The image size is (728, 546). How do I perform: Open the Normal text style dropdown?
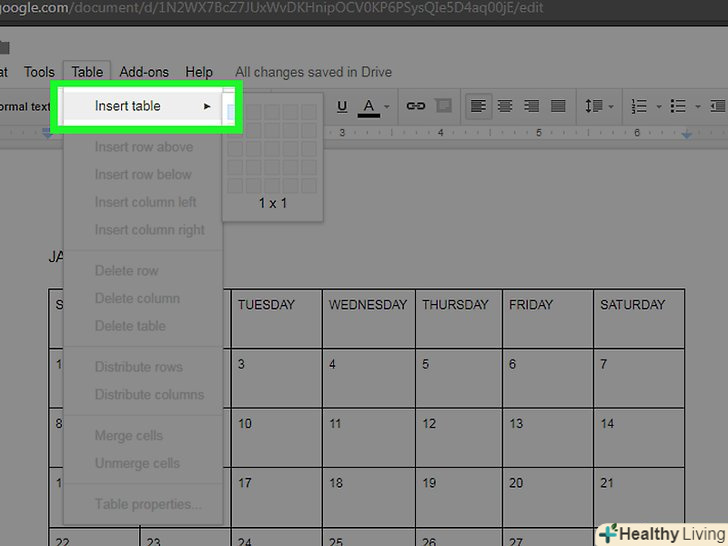pyautogui.click(x=25, y=106)
